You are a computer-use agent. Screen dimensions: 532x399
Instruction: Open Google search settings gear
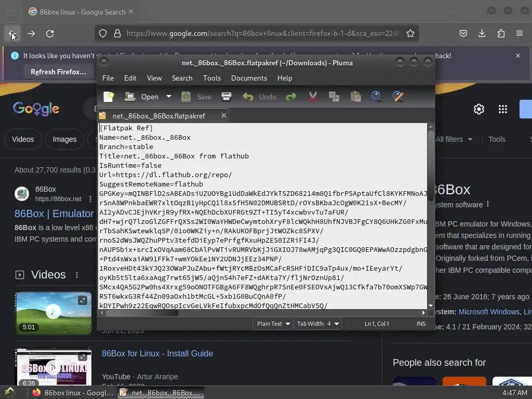coord(478,109)
